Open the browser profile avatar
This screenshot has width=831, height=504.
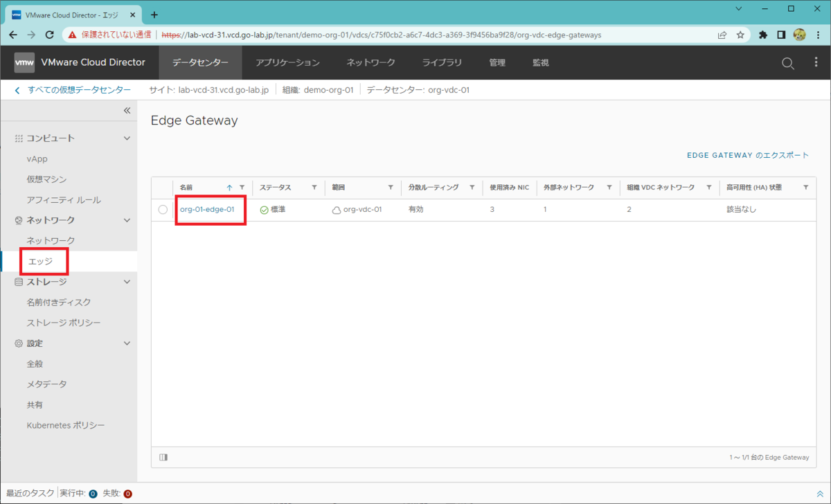click(799, 34)
